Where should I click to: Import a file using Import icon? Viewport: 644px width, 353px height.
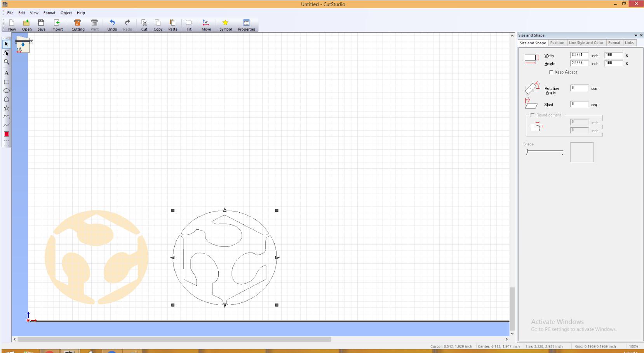(57, 25)
